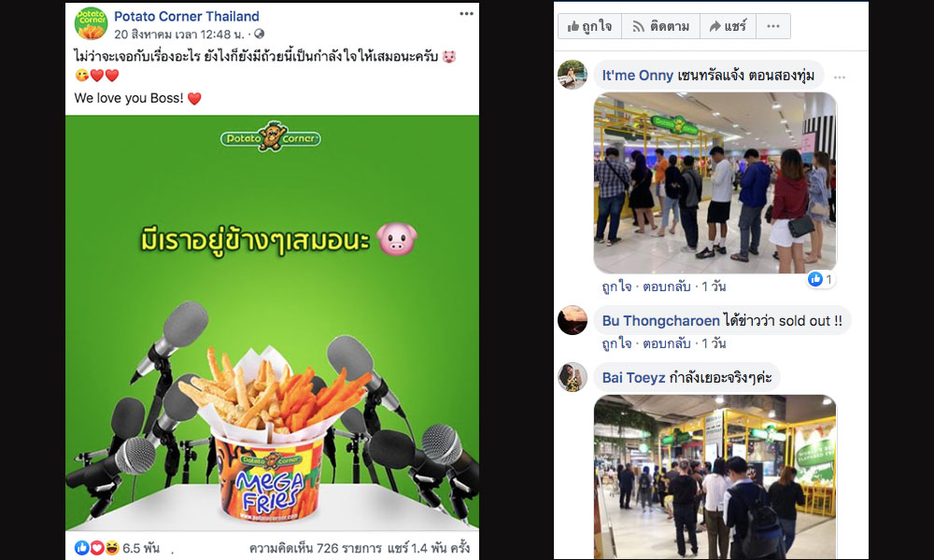Open the toolbar more options ellipsis
Image resolution: width=934 pixels, height=560 pixels.
pos(773,26)
